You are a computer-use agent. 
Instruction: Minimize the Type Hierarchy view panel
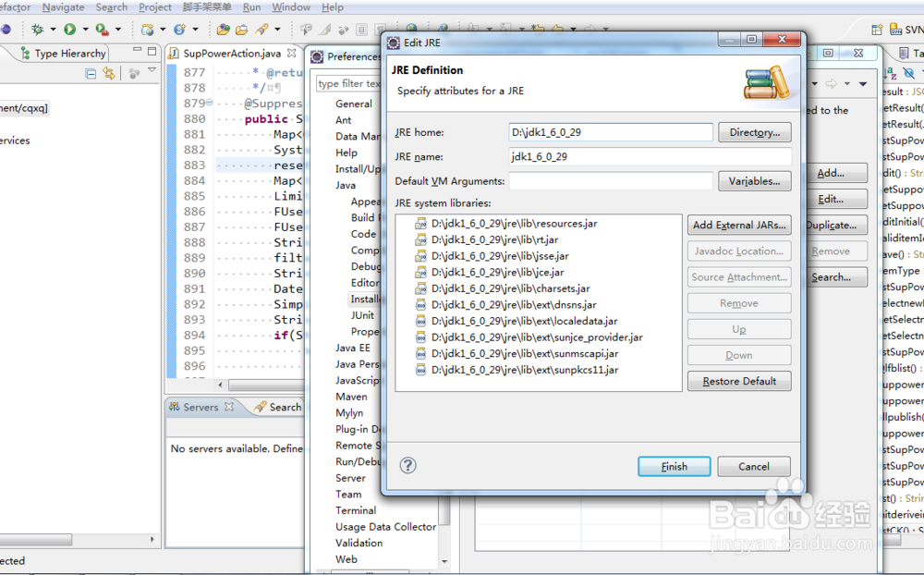click(x=138, y=51)
